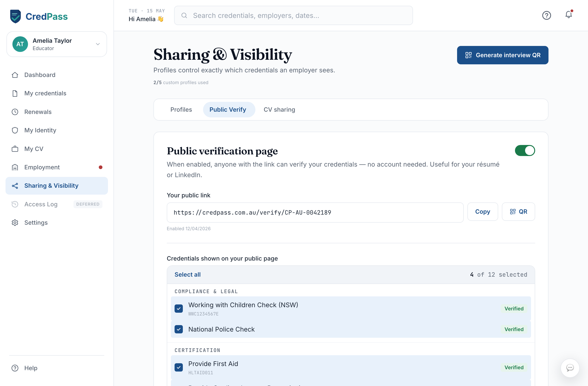Expand the Amelia Taylor account chevron

point(98,44)
